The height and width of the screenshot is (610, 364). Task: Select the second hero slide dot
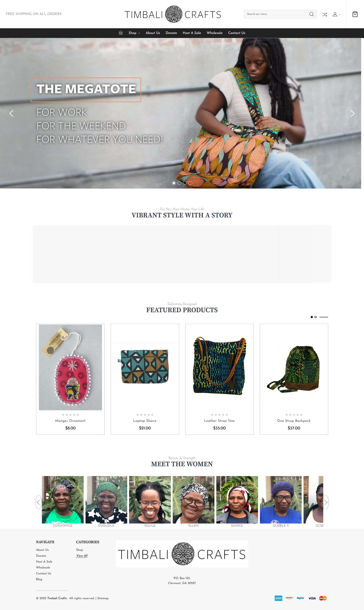point(179,183)
